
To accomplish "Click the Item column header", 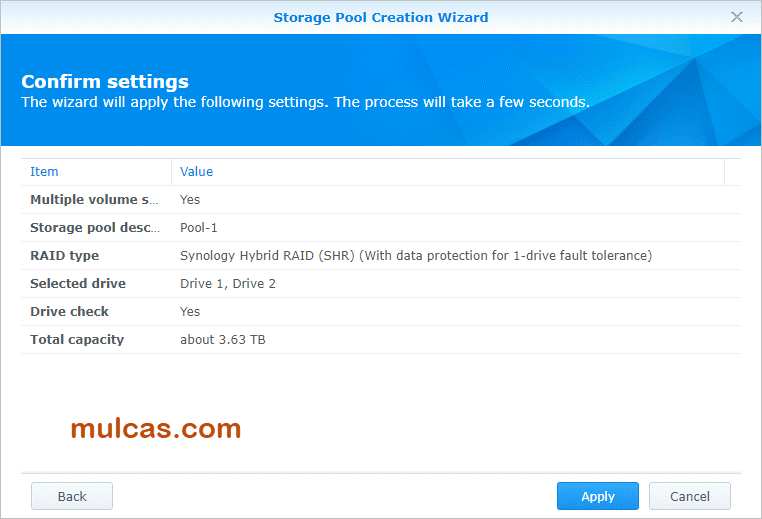I will click(45, 172).
